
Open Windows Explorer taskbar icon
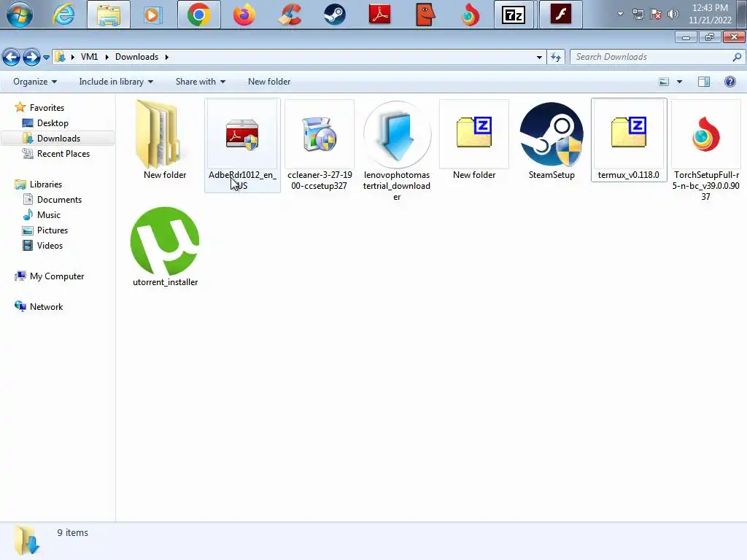[109, 15]
